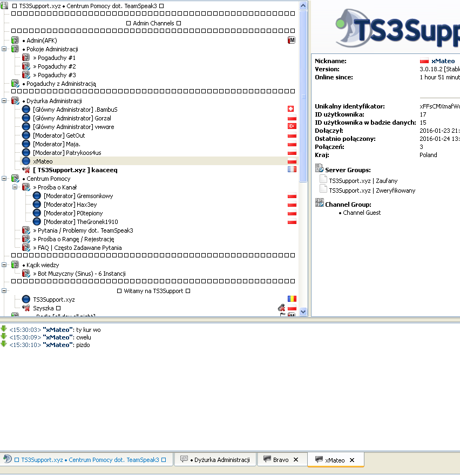
Task: Select client [Moderator] Maja.
Action: 57,144
